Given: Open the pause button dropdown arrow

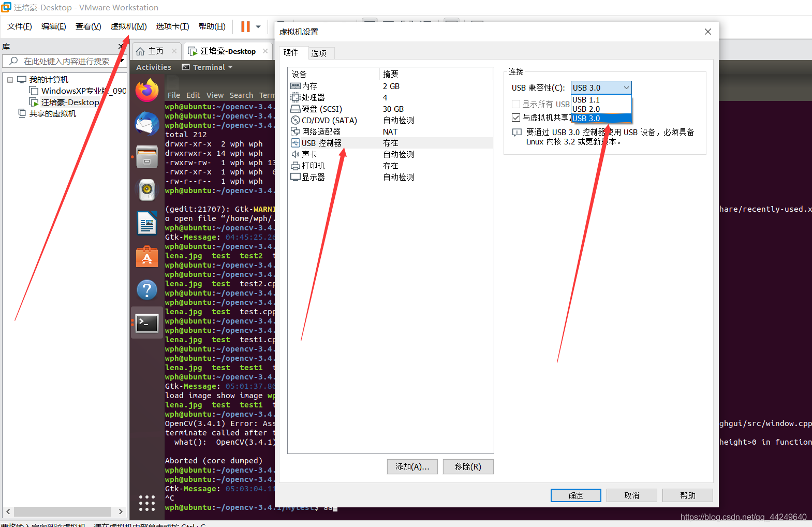Looking at the screenshot, I should click(x=258, y=26).
